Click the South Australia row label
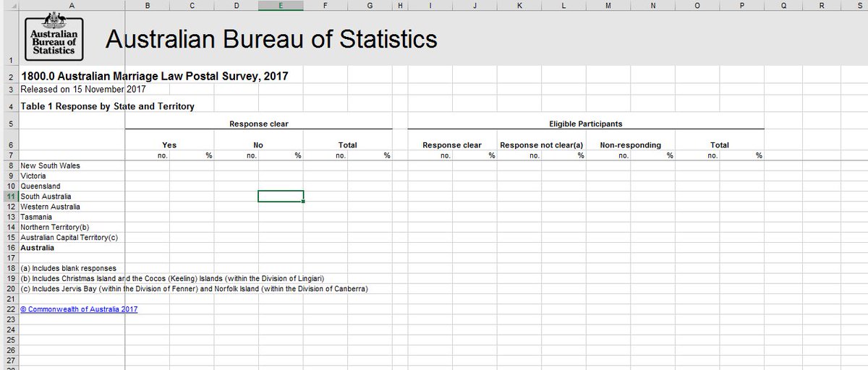The image size is (868, 370). pos(46,196)
